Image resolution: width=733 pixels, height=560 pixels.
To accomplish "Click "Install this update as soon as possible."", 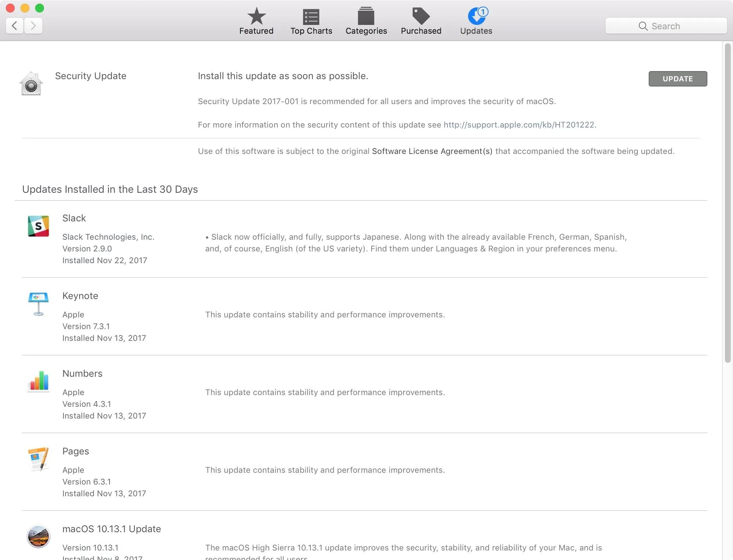I will pos(283,76).
